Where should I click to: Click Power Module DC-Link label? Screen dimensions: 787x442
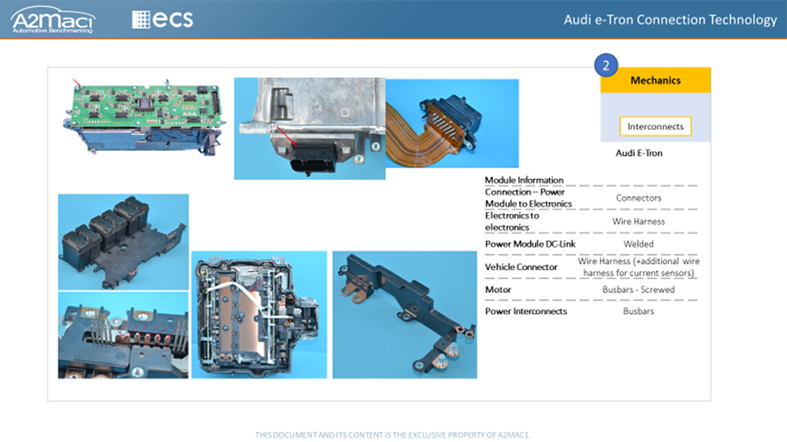tap(530, 244)
